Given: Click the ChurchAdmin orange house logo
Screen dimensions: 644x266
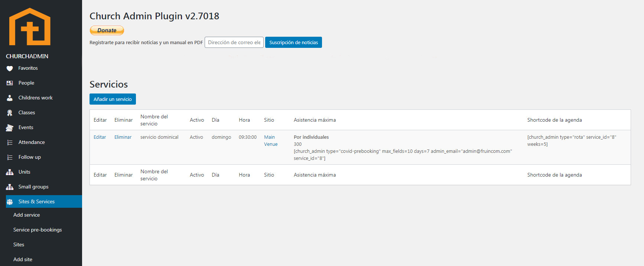Looking at the screenshot, I should point(30,27).
